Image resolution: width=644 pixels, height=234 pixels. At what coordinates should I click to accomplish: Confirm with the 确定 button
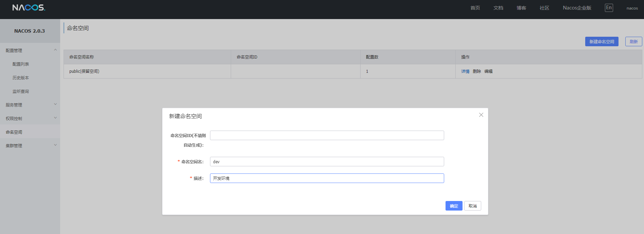tap(454, 206)
